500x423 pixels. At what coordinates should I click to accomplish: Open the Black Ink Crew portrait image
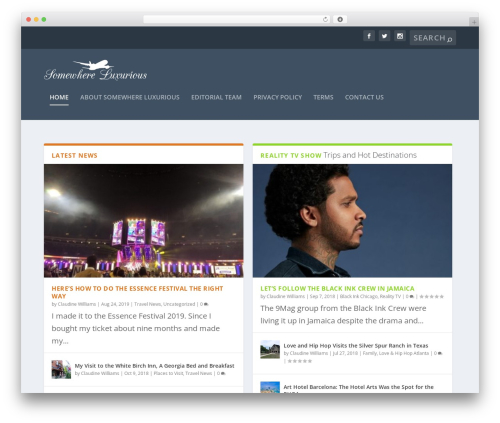pyautogui.click(x=352, y=221)
